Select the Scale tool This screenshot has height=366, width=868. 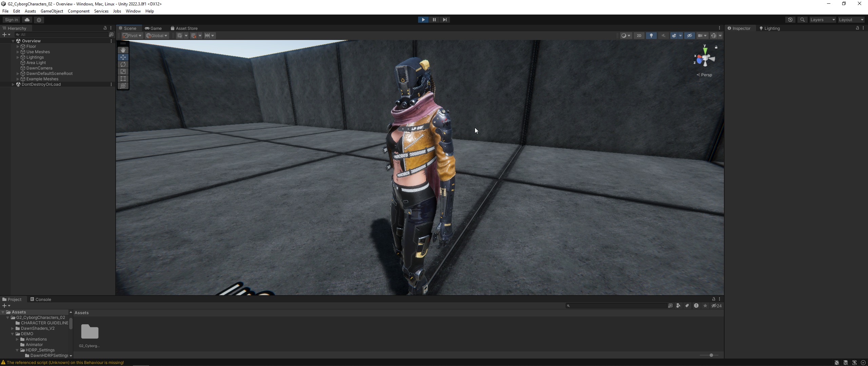tap(123, 72)
